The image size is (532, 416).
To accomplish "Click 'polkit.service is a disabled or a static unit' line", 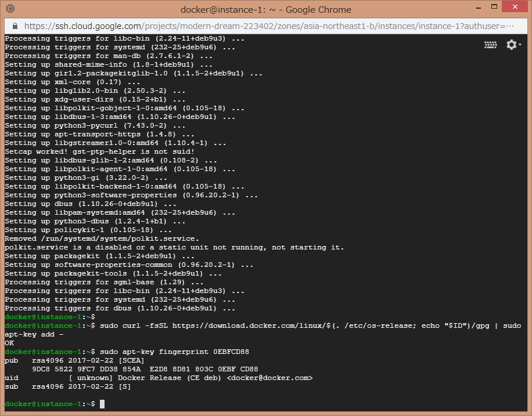I will [174, 247].
